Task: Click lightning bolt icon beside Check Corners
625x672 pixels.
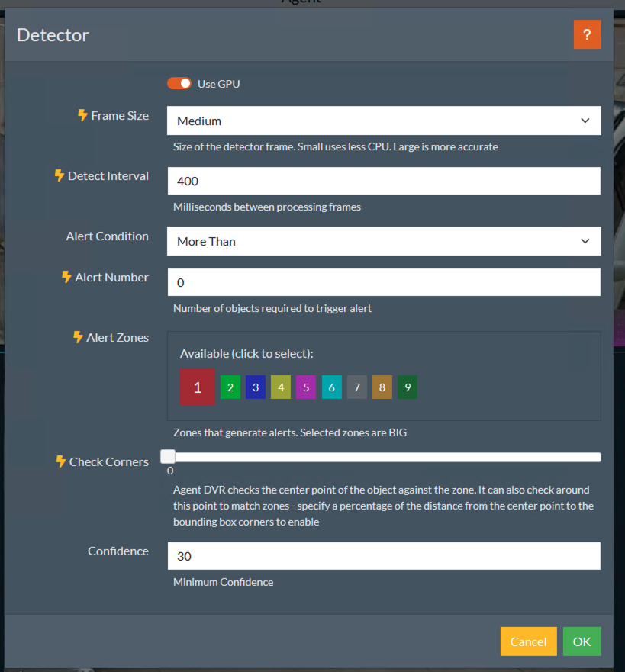Action: (61, 461)
